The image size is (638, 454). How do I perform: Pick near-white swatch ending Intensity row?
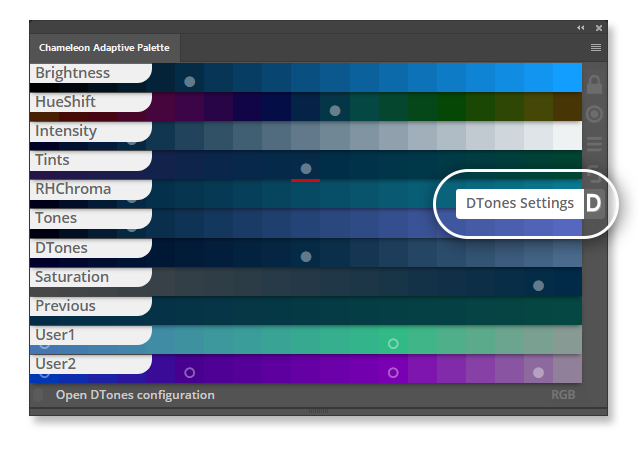tap(567, 136)
